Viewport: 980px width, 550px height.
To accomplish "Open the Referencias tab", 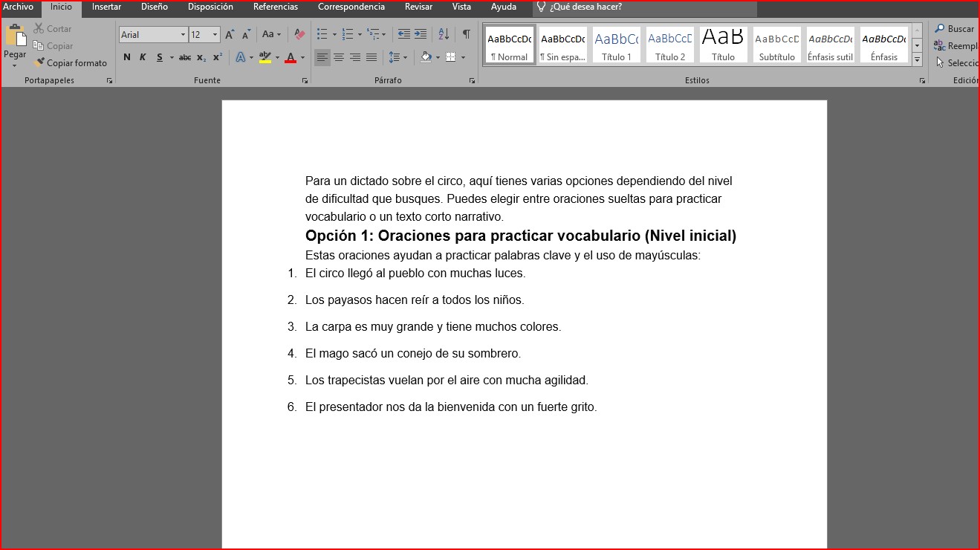I will (x=275, y=7).
